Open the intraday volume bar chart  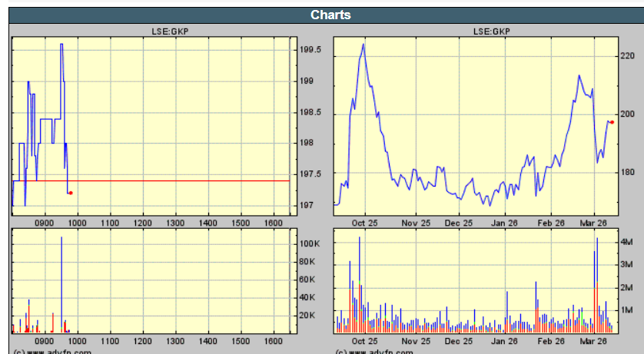click(x=154, y=281)
